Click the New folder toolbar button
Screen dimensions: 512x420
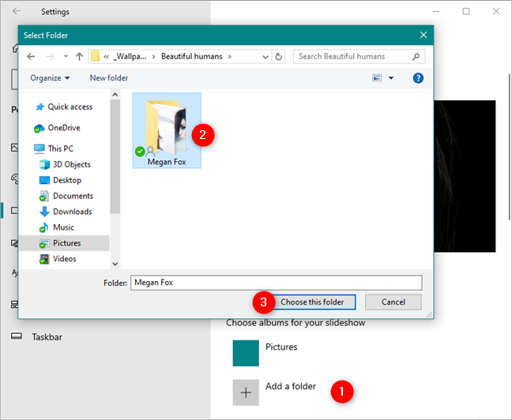pos(109,78)
